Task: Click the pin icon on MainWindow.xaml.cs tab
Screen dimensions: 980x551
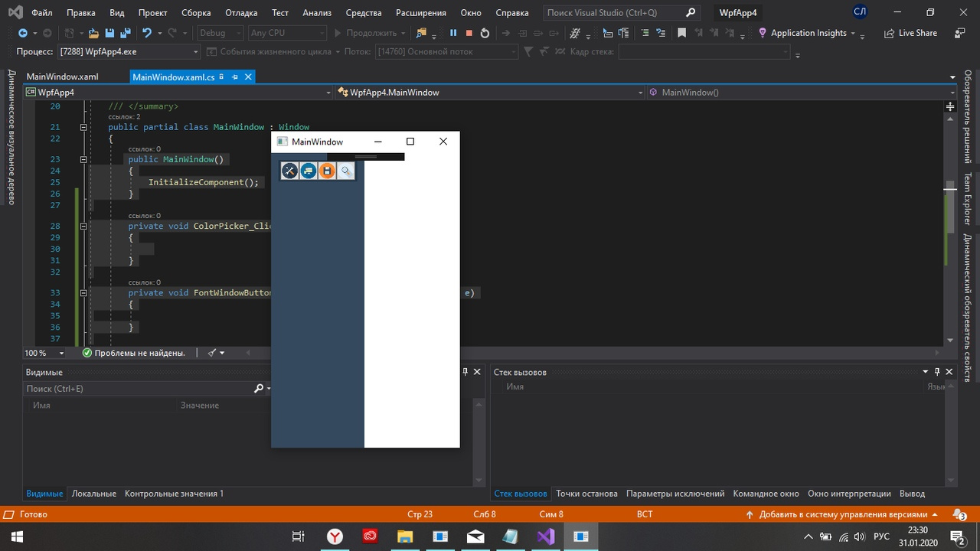Action: click(x=235, y=77)
